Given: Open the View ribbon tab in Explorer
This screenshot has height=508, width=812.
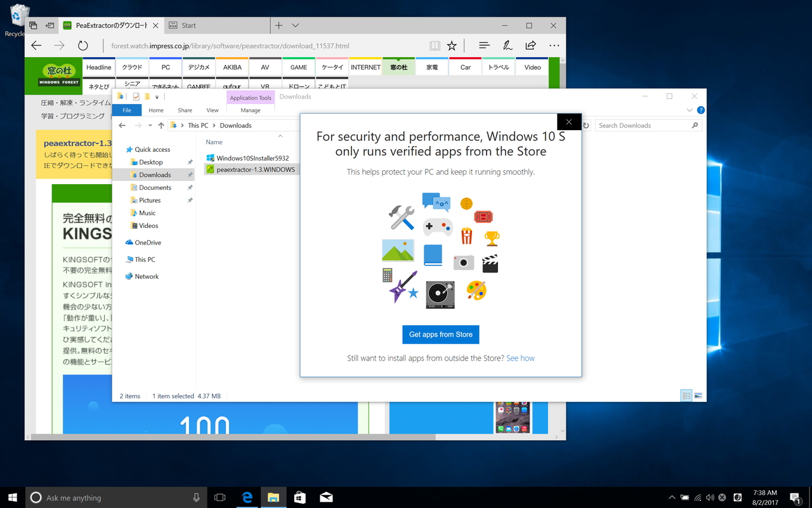Looking at the screenshot, I should point(213,110).
